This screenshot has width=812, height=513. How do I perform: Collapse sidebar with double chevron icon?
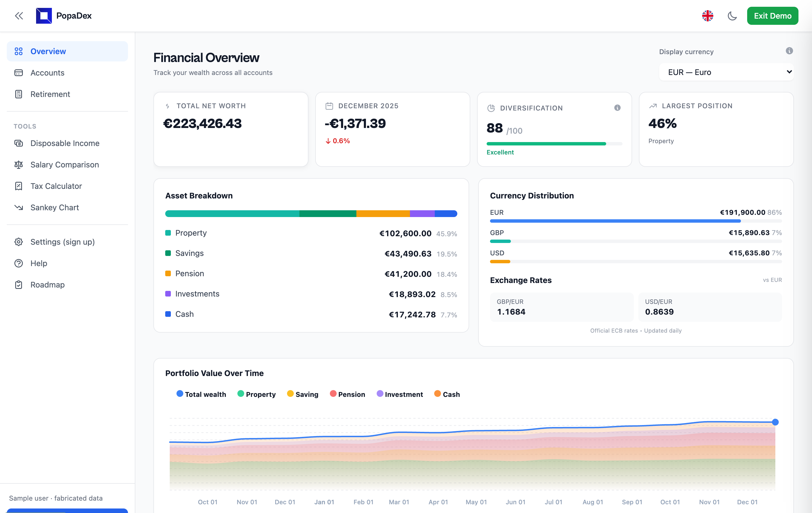pos(19,16)
